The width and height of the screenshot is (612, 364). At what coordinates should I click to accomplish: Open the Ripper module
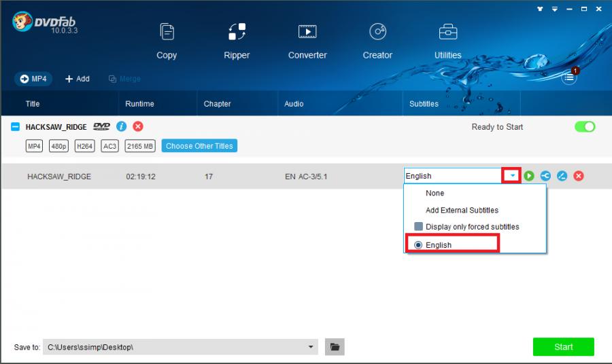click(x=237, y=41)
